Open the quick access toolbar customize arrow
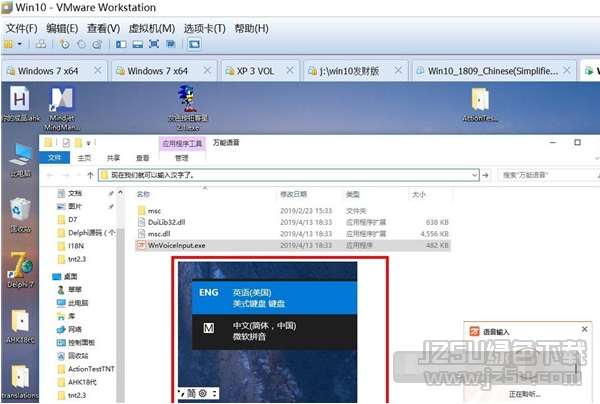Screen dimensions: 600x404 pyautogui.click(x=88, y=143)
